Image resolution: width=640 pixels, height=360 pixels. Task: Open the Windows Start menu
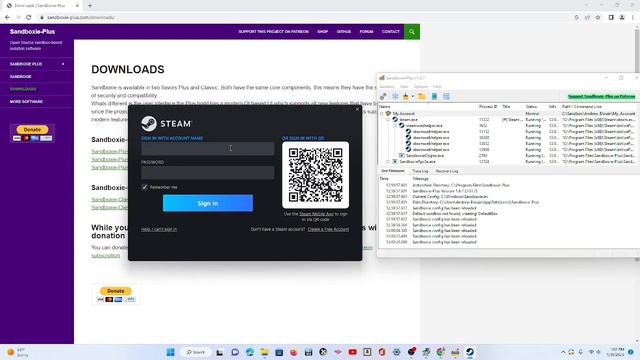point(171,352)
